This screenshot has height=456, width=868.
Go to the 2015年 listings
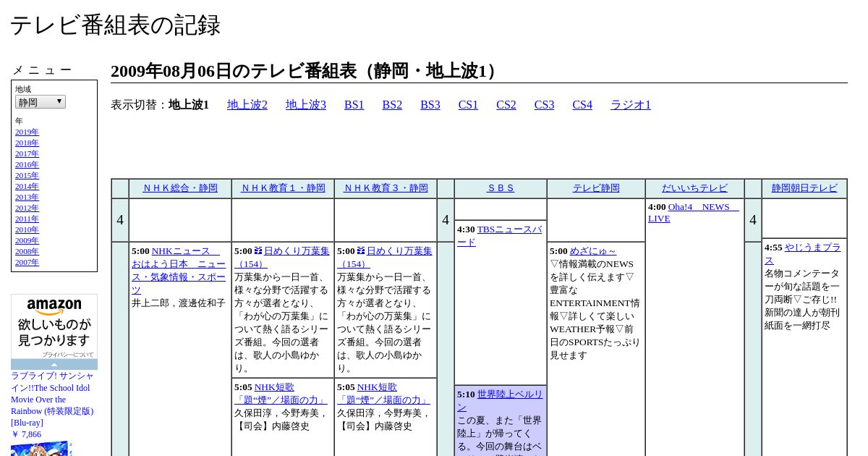tap(27, 175)
